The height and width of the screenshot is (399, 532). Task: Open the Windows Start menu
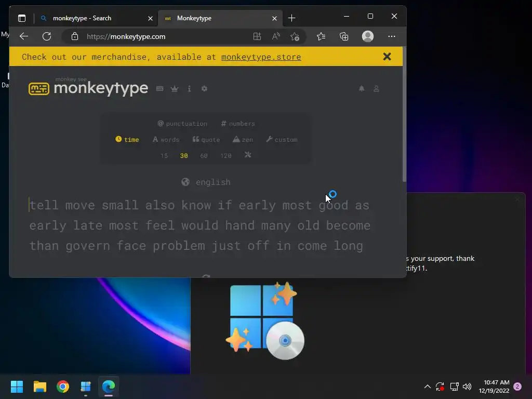click(17, 387)
